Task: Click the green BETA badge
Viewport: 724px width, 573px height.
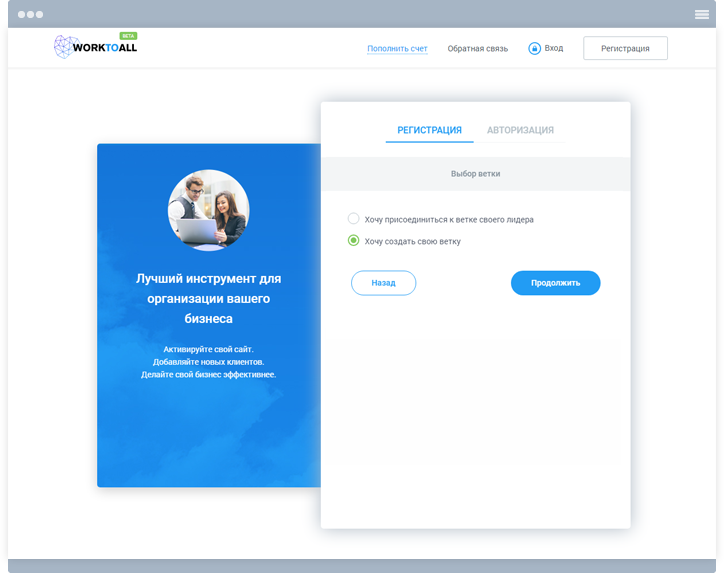Action: [128, 36]
